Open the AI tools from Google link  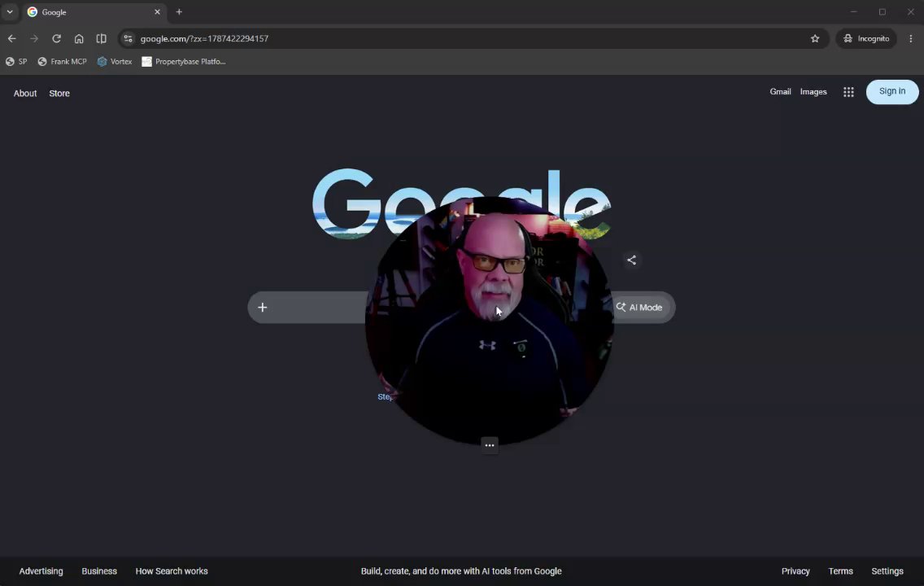(x=461, y=571)
